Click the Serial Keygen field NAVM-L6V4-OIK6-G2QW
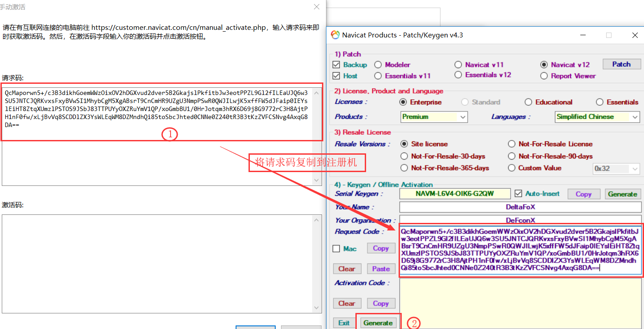The width and height of the screenshot is (644, 329). pos(455,194)
